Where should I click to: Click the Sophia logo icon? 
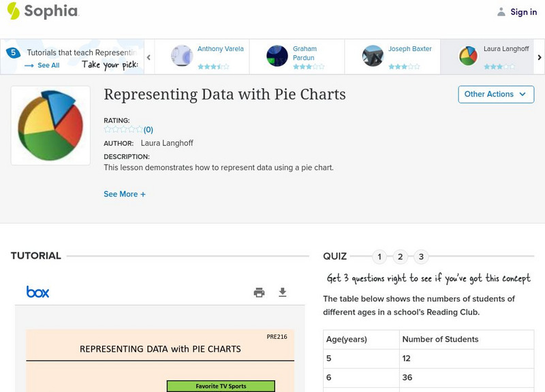click(14, 11)
